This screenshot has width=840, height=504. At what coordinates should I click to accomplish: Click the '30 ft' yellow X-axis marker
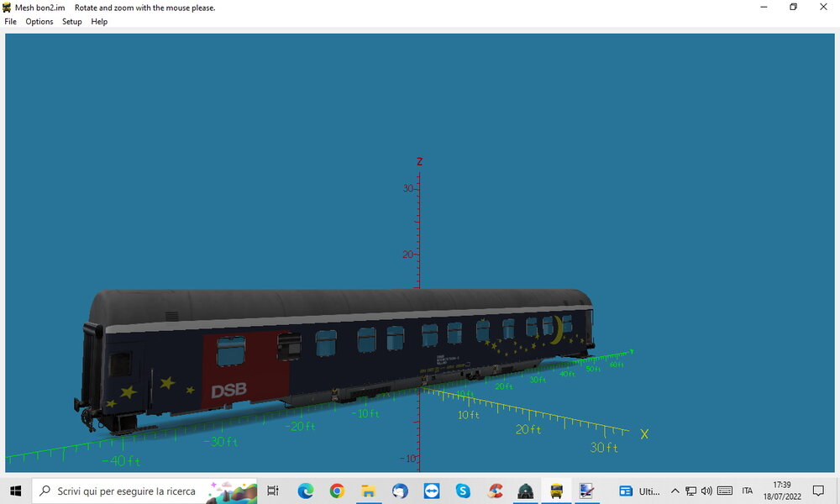tap(604, 447)
